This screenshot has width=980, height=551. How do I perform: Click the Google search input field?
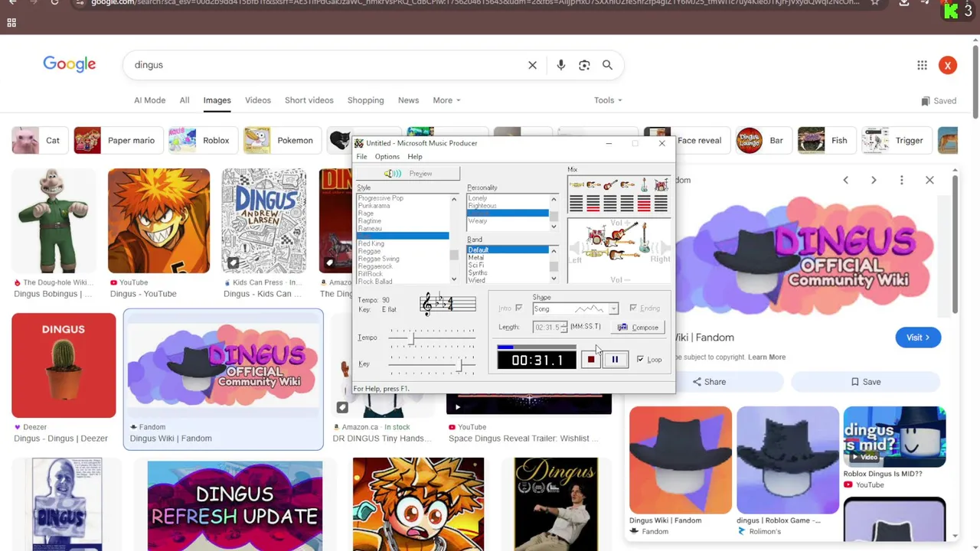click(325, 65)
